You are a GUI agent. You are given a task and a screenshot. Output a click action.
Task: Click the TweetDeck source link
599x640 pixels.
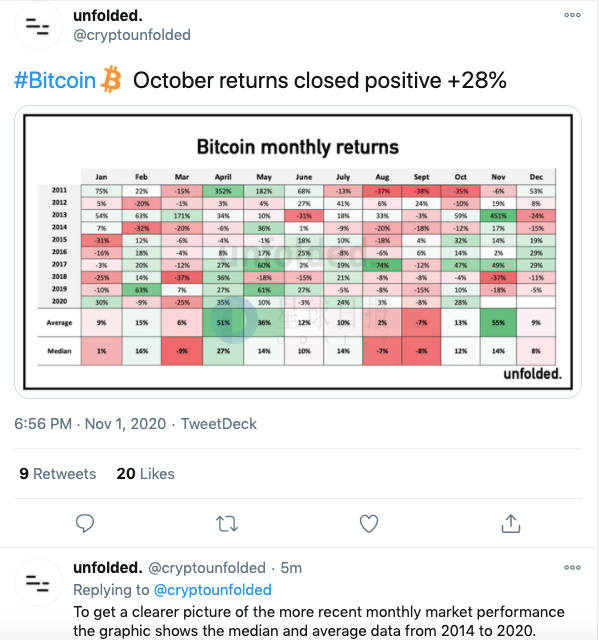[219, 424]
